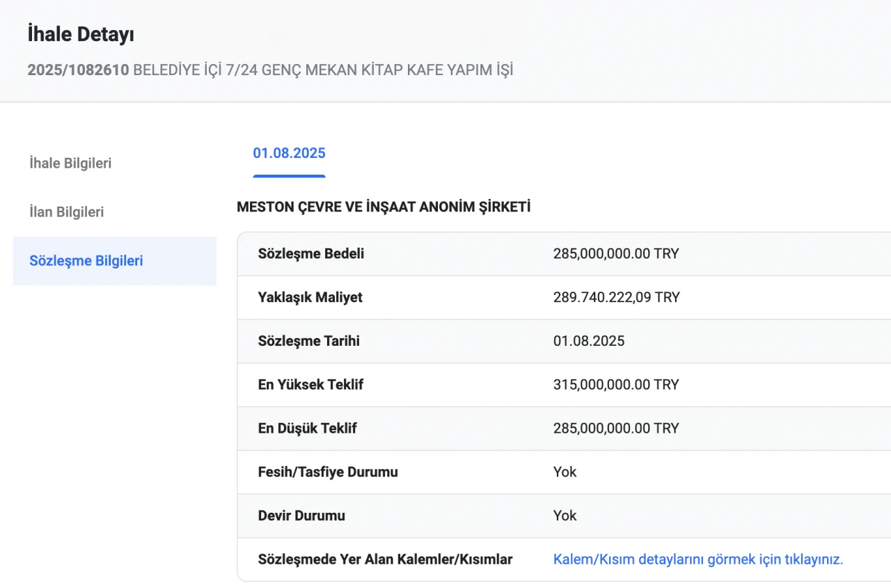Click the İhale Detayı page heading
891x588 pixels.
(x=81, y=35)
